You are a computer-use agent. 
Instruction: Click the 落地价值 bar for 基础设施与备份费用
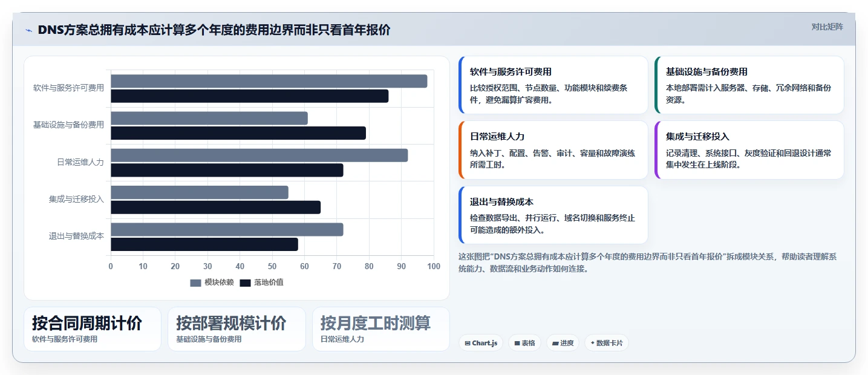tap(238, 133)
